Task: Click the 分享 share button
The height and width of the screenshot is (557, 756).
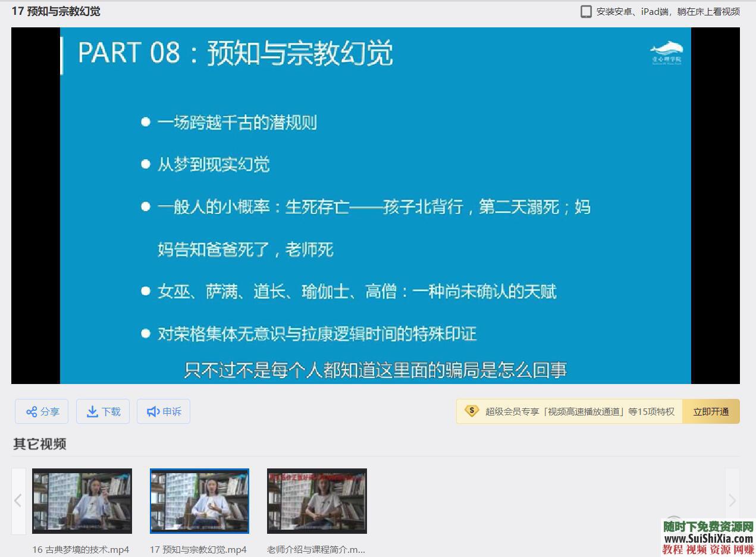Action: coord(42,411)
